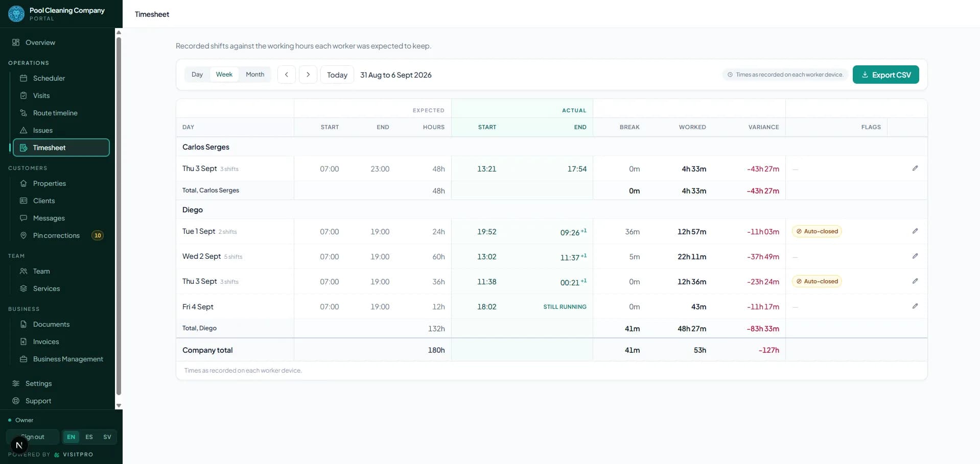Screen dimensions: 980x464
Task: Click the Business Management icon
Action: (24, 359)
